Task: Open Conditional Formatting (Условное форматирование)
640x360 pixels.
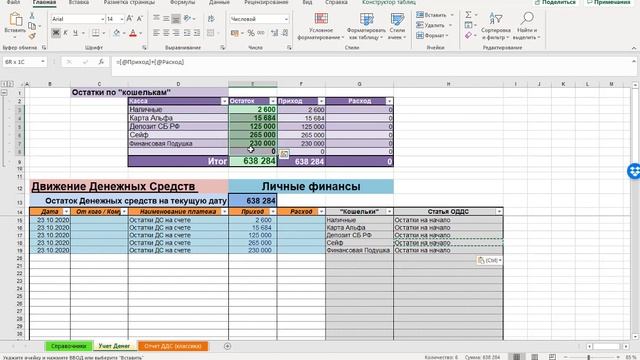Action: pyautogui.click(x=321, y=26)
